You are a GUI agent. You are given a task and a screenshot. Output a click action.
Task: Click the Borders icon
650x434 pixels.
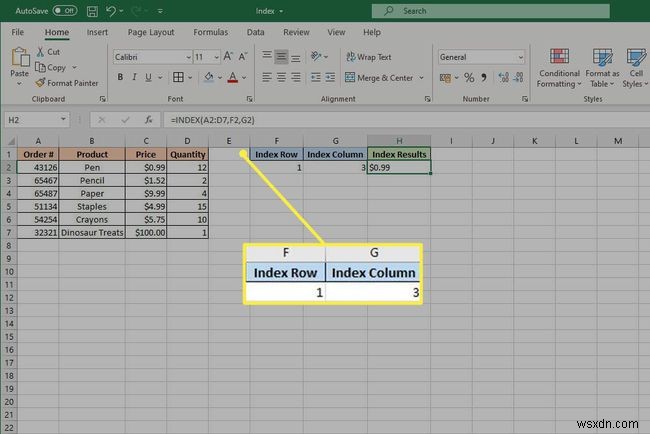coord(178,77)
